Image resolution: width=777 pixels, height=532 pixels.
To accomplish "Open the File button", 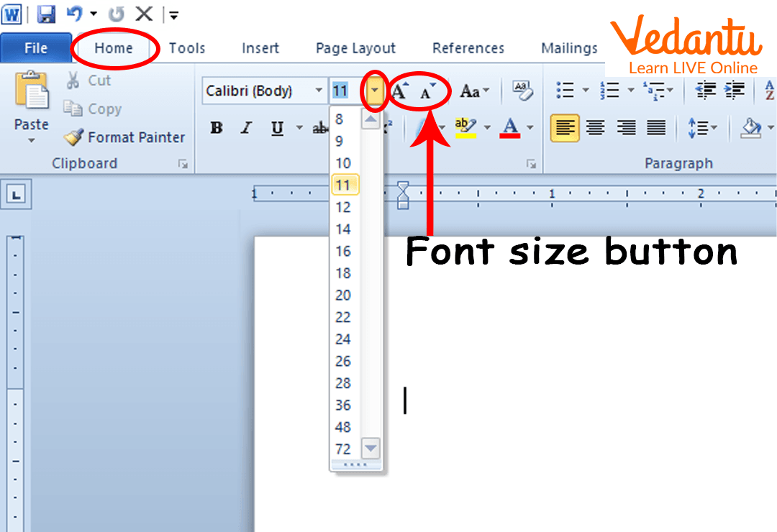I will point(36,48).
